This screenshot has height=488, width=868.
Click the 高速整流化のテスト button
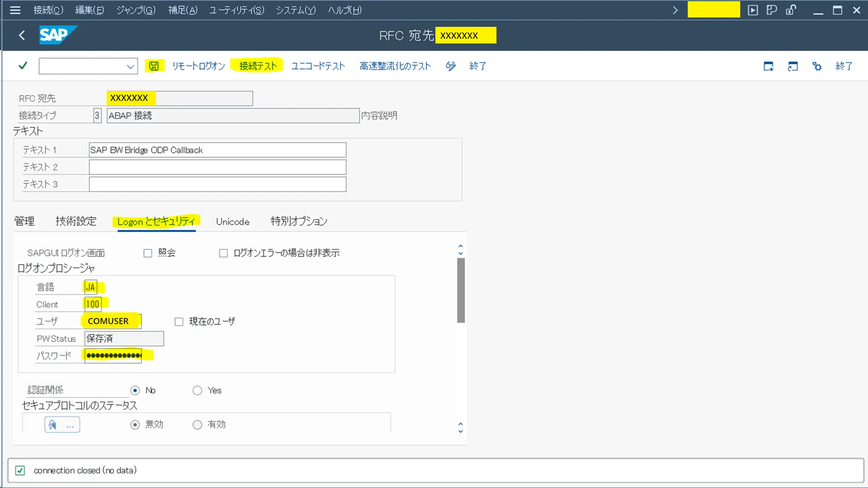pos(395,66)
